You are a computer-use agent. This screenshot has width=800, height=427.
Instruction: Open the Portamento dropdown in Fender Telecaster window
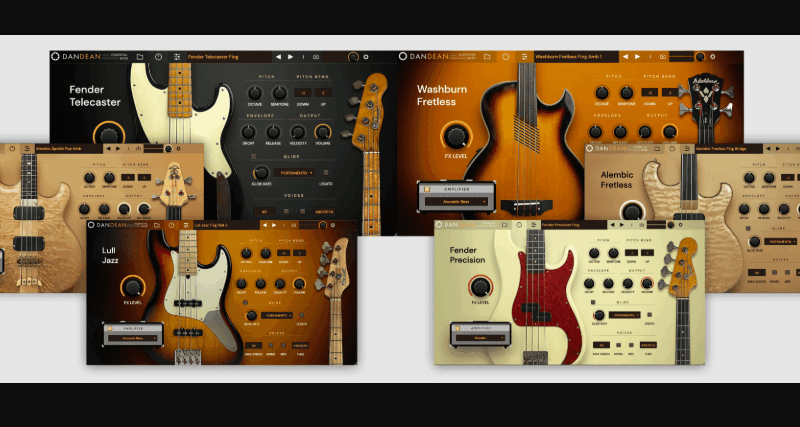(x=294, y=173)
